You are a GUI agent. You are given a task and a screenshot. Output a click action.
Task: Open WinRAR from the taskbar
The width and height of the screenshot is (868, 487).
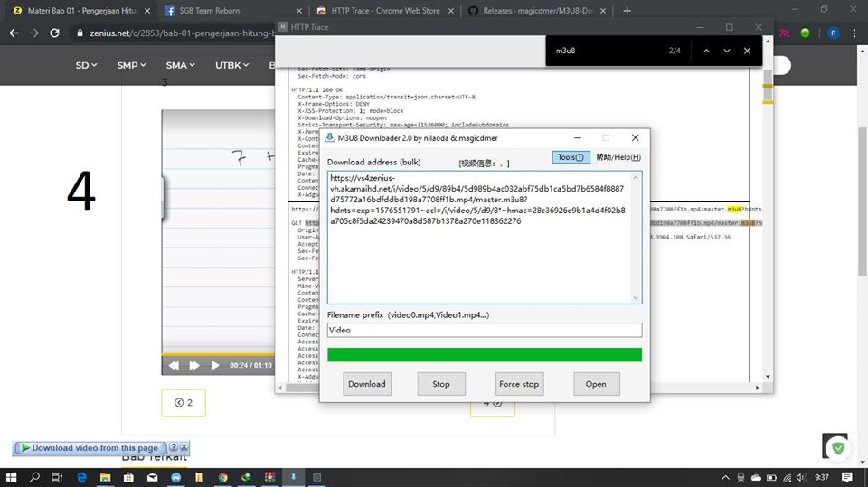pos(269,477)
